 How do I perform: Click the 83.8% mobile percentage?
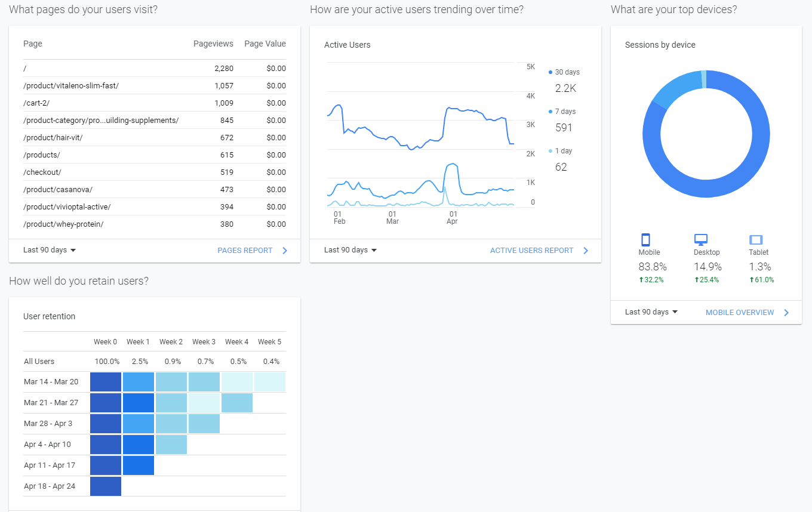coord(653,267)
